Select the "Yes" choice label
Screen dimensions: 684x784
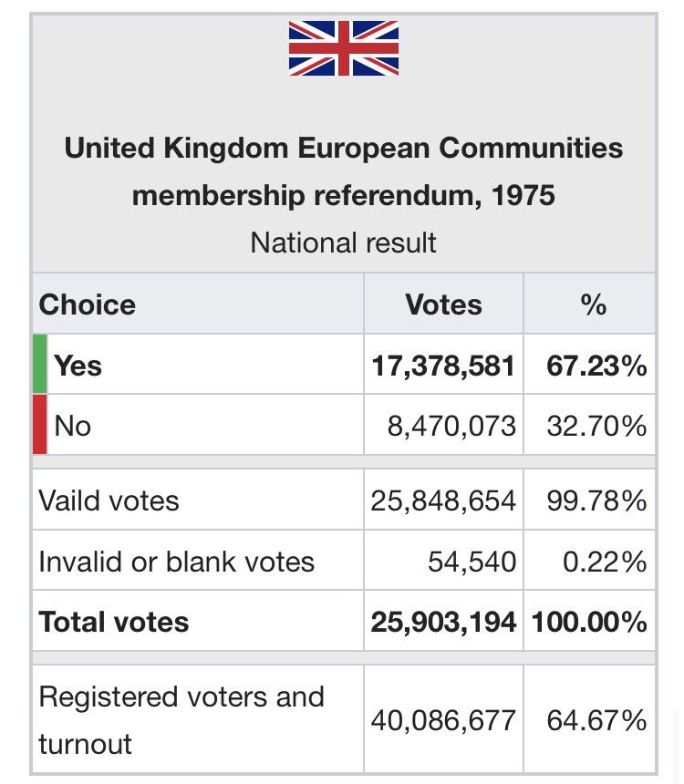tap(78, 366)
